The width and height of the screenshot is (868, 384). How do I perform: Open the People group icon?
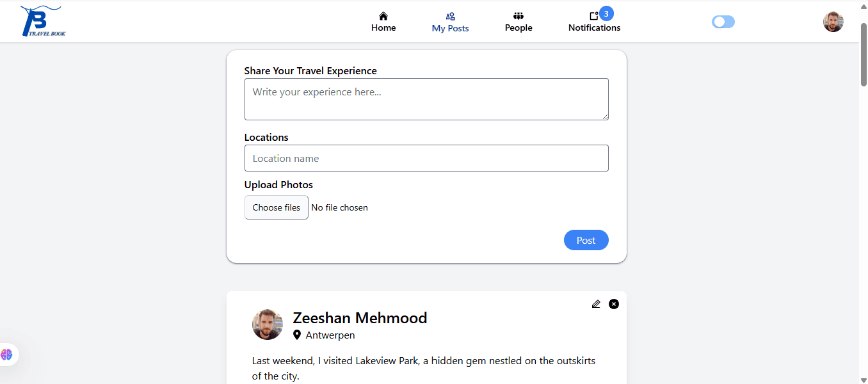[x=518, y=16]
